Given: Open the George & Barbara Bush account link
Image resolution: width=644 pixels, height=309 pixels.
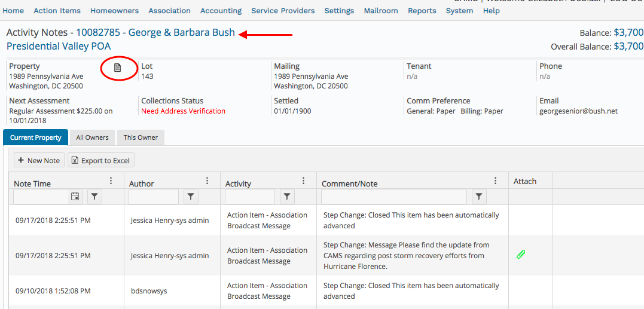Looking at the screenshot, I should 155,32.
